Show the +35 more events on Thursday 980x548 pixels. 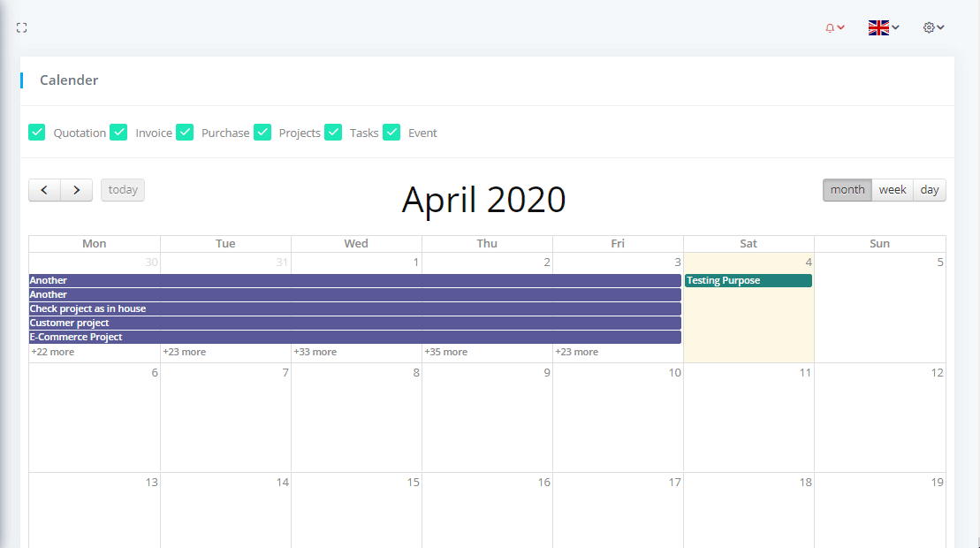click(445, 352)
